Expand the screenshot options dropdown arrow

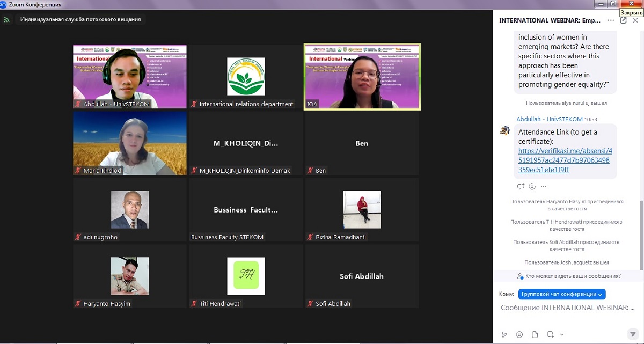pyautogui.click(x=561, y=334)
